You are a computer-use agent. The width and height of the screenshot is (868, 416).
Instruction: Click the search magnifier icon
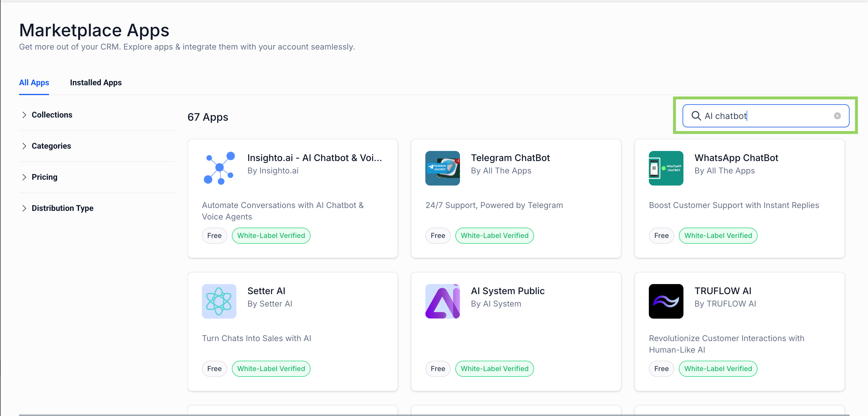(696, 116)
